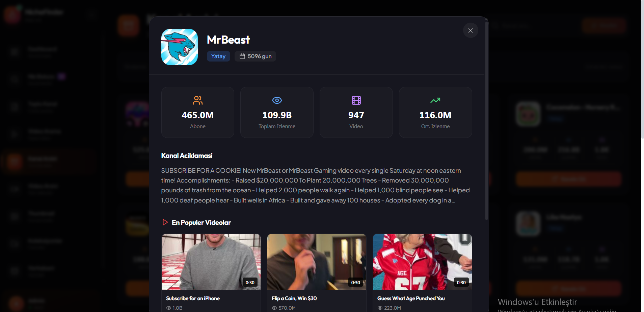
Task: Click the 465.0M subscriber count
Action: click(198, 115)
